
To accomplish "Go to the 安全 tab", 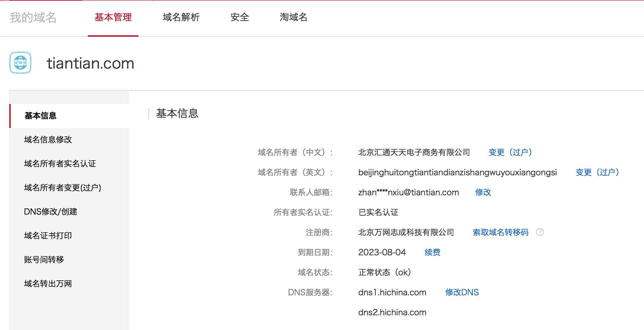I will (240, 17).
